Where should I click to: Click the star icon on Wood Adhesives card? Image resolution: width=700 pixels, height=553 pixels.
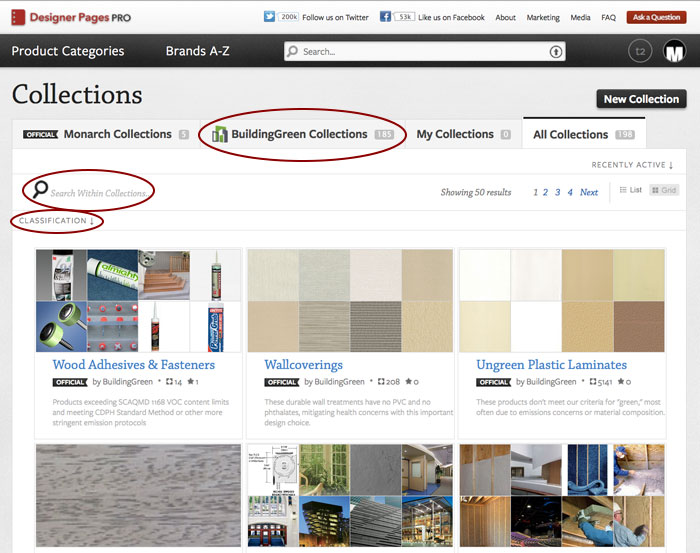tap(191, 381)
